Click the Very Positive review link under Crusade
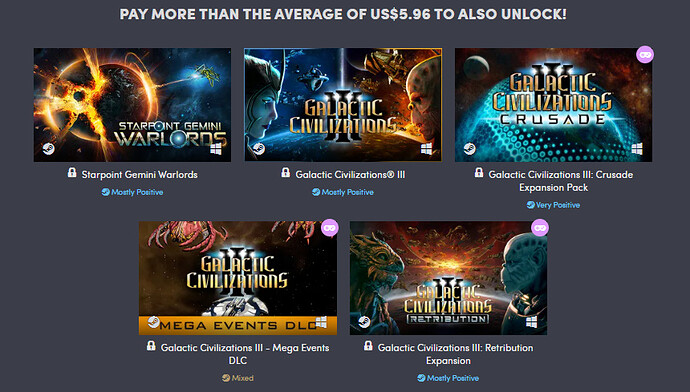The image size is (690, 392). click(553, 205)
